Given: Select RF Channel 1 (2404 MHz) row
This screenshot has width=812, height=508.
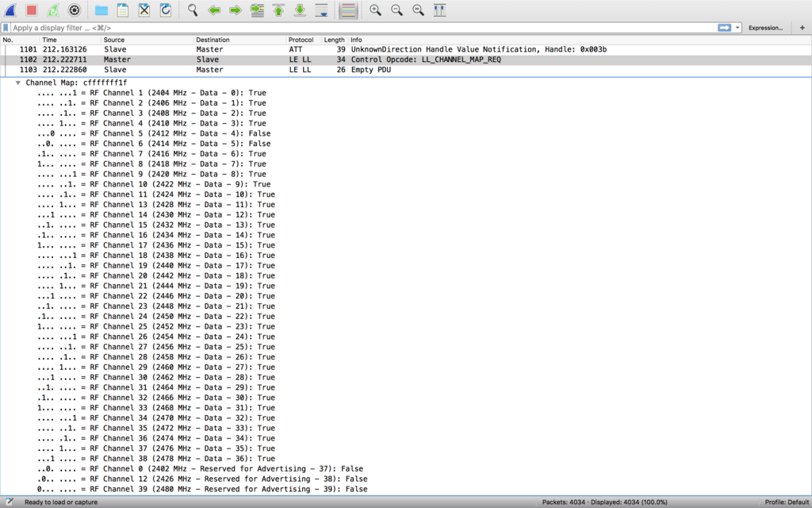Looking at the screenshot, I should tap(151, 93).
